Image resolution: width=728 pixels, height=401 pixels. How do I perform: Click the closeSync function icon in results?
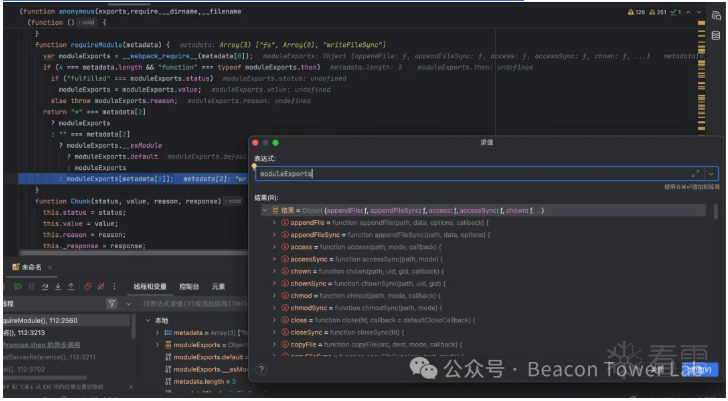coord(285,332)
